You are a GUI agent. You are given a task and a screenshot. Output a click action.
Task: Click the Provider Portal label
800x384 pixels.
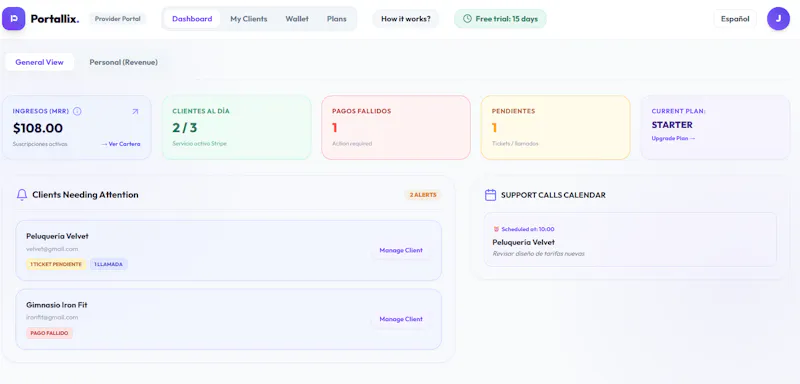pyautogui.click(x=118, y=19)
